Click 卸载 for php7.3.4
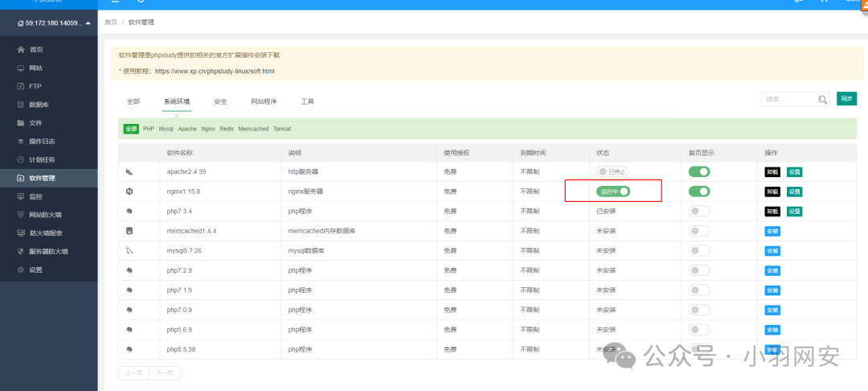The height and width of the screenshot is (391, 868). coord(772,212)
